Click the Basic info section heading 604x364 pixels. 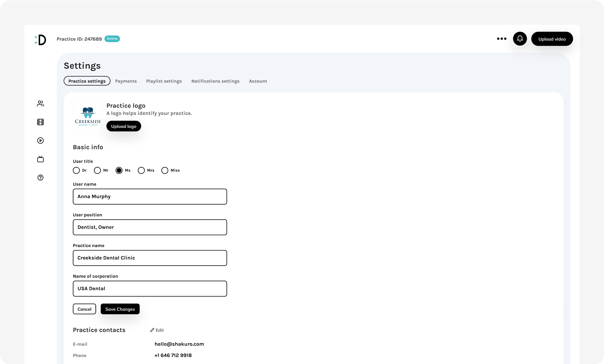point(88,147)
